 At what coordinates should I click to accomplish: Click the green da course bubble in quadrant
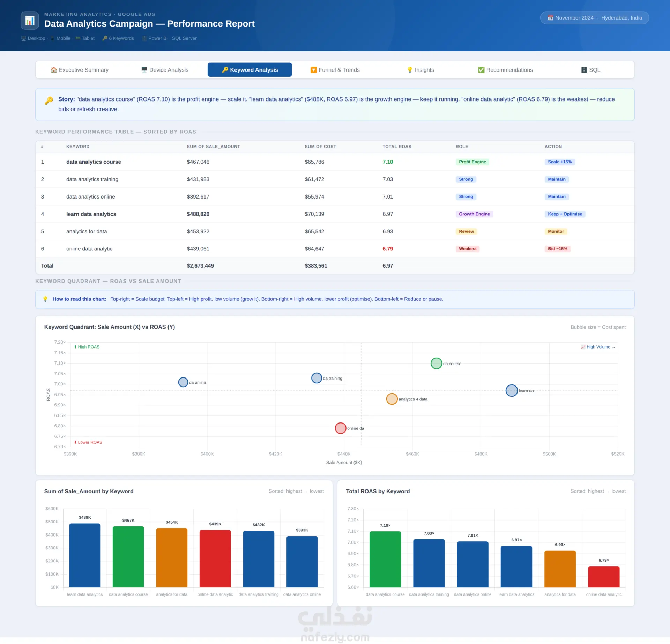click(436, 364)
